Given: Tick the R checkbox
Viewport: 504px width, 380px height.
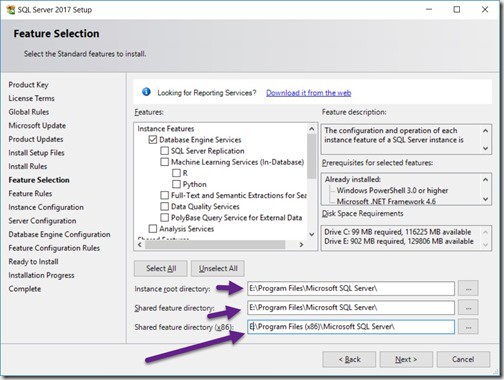Looking at the screenshot, I should (176, 173).
